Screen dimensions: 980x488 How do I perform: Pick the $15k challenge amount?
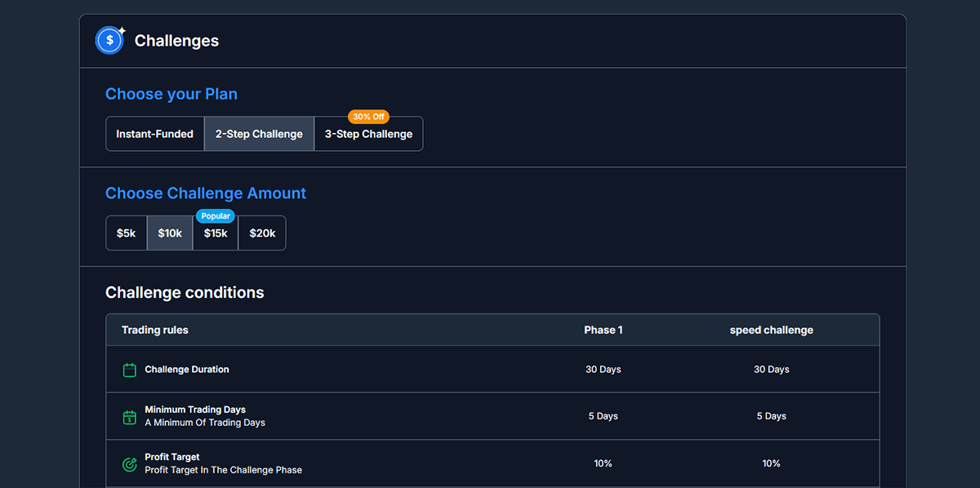tap(216, 234)
